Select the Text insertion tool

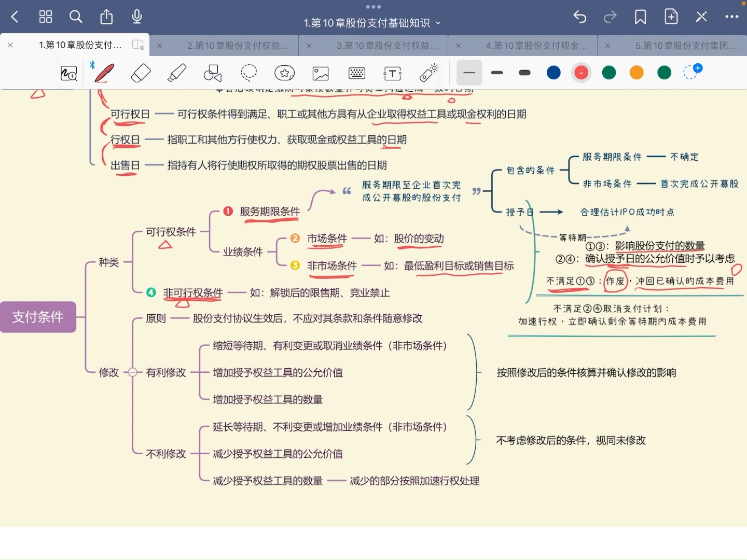[x=393, y=73]
